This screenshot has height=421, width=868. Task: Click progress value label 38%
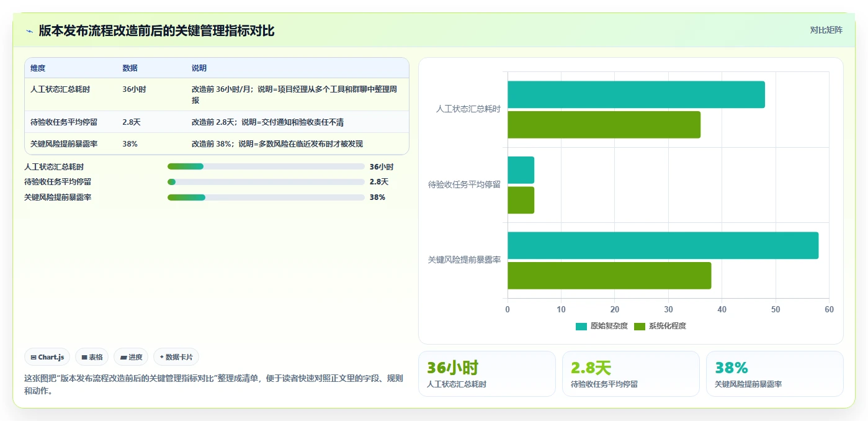[377, 197]
